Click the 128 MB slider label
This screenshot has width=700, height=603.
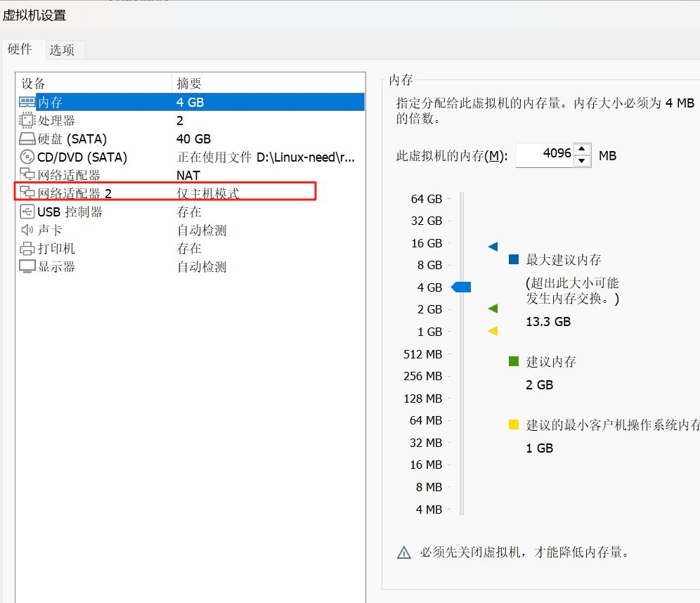point(422,398)
